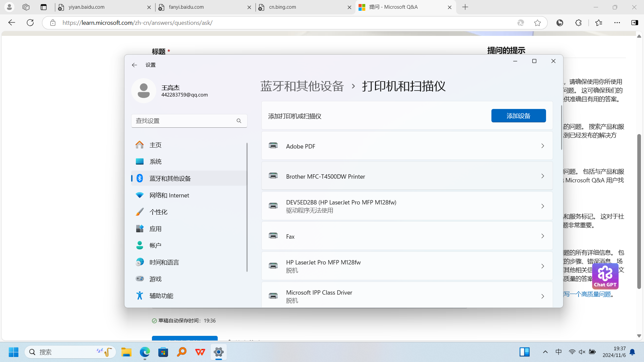Click the search magnifier in Settings search box
644x362 pixels.
(239, 121)
